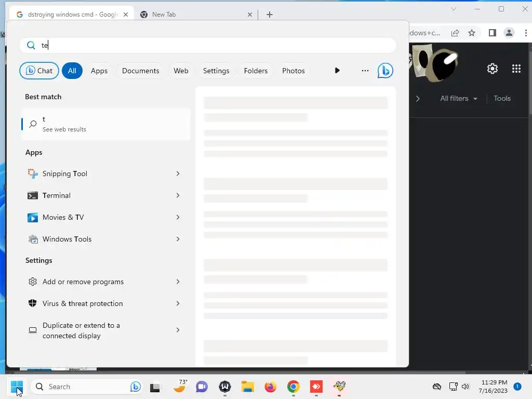The height and width of the screenshot is (399, 532).
Task: Expand Add or remove programs chevron
Action: 178,282
